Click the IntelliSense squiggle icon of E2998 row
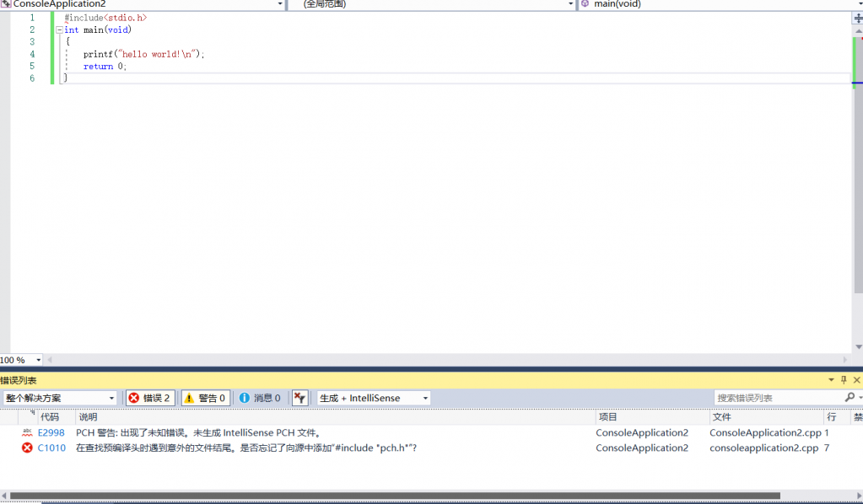This screenshot has height=504, width=863. (x=27, y=432)
